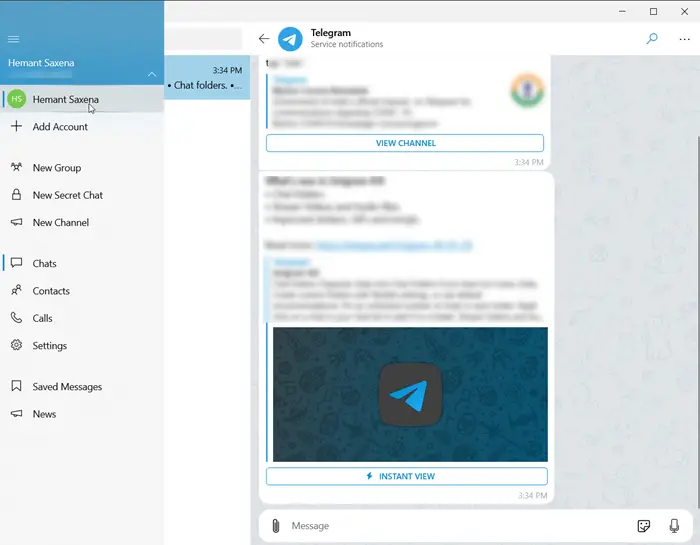Image resolution: width=700 pixels, height=545 pixels.
Task: Click Service notifications subtitle
Action: 347,44
